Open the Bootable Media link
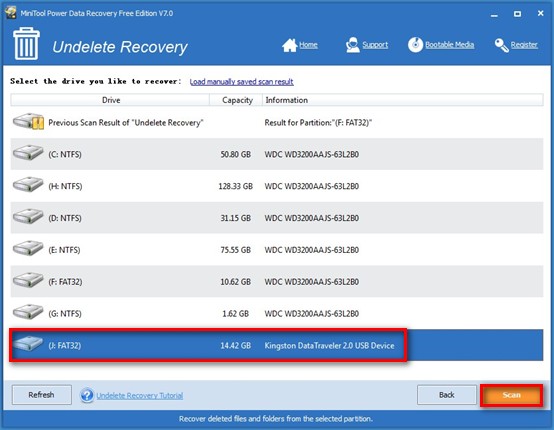554x430 pixels. (x=449, y=45)
